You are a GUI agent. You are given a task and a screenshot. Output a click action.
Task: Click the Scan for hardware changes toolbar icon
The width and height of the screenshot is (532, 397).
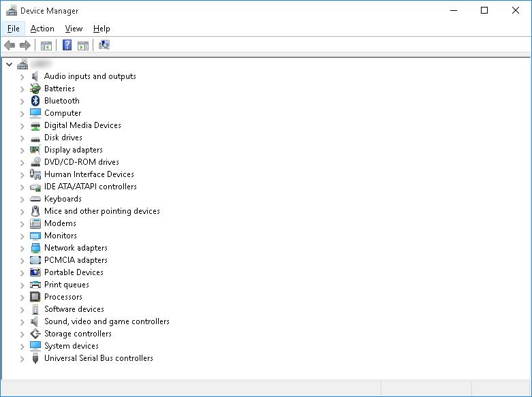coord(104,46)
